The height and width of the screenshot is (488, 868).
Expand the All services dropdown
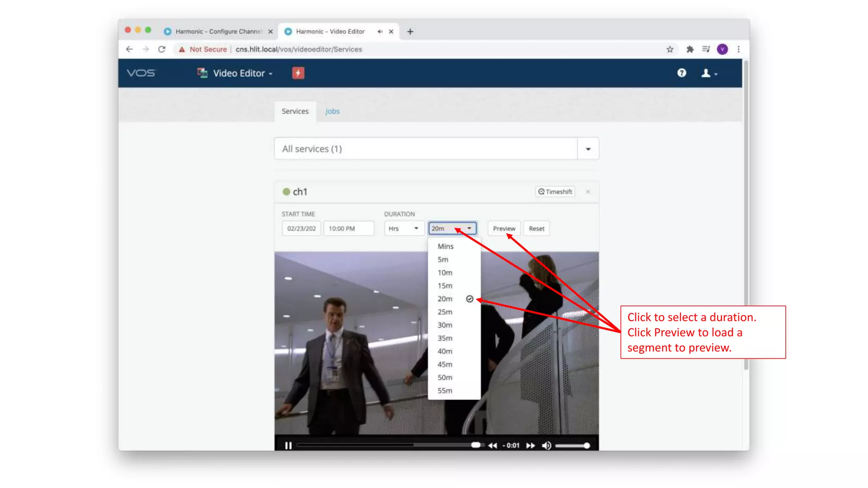[x=588, y=149]
